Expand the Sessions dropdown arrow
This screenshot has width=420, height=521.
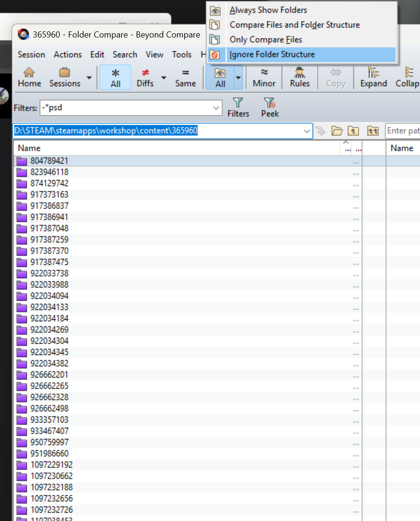point(89,77)
